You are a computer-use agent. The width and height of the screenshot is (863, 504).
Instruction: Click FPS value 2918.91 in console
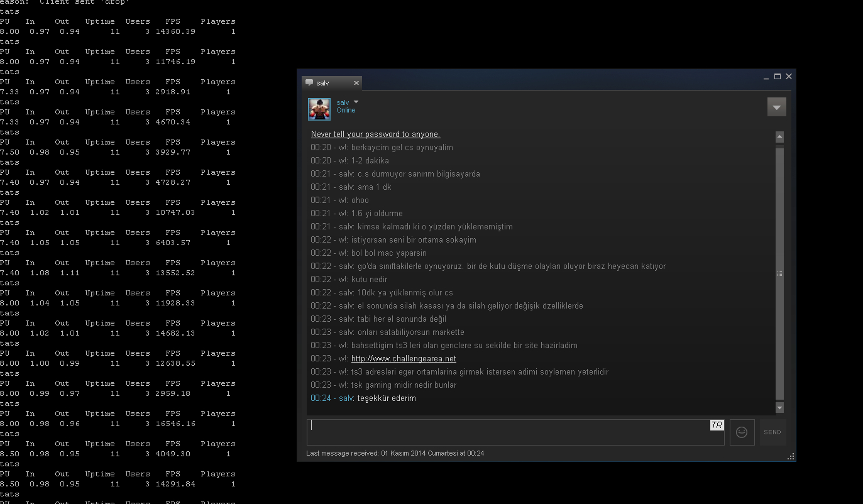tap(173, 92)
